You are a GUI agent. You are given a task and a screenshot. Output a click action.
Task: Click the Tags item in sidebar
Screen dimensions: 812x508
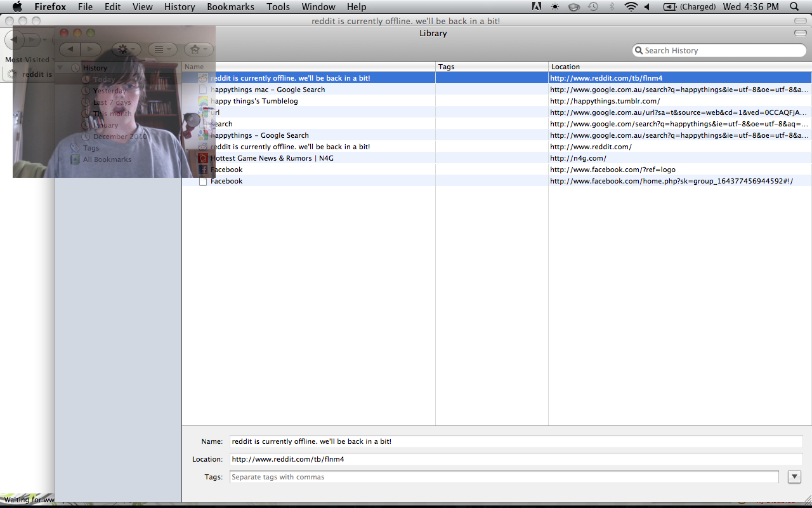tap(91, 148)
